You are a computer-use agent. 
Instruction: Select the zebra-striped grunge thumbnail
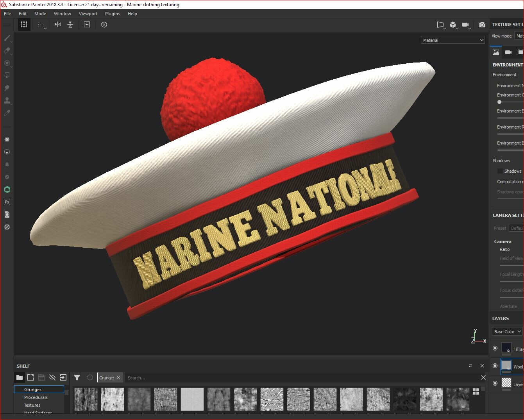click(272, 399)
